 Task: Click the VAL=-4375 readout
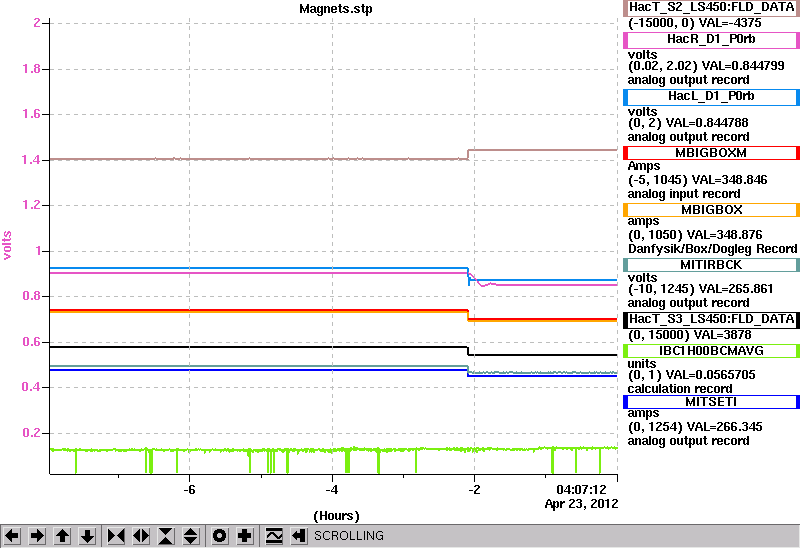point(730,23)
